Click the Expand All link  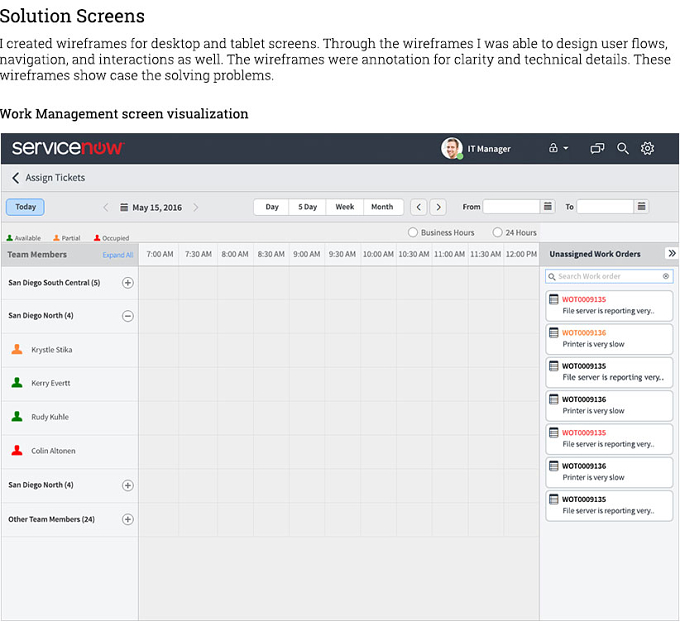118,255
